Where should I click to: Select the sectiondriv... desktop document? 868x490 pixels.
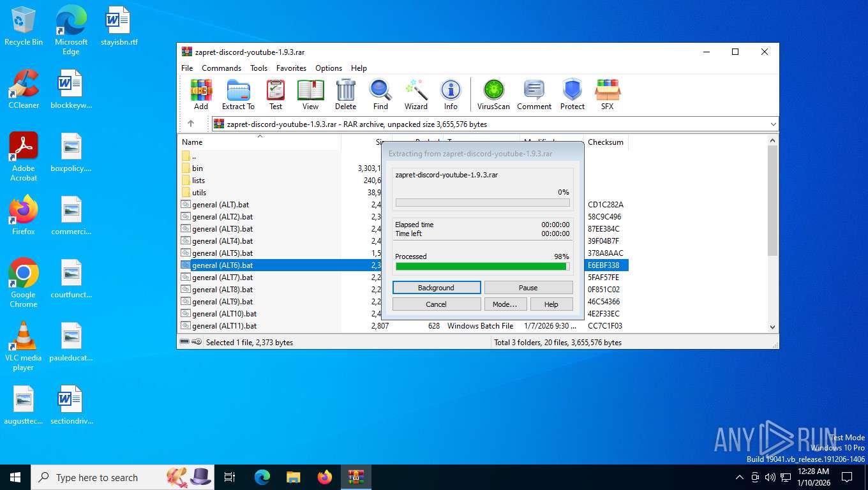pos(71,405)
